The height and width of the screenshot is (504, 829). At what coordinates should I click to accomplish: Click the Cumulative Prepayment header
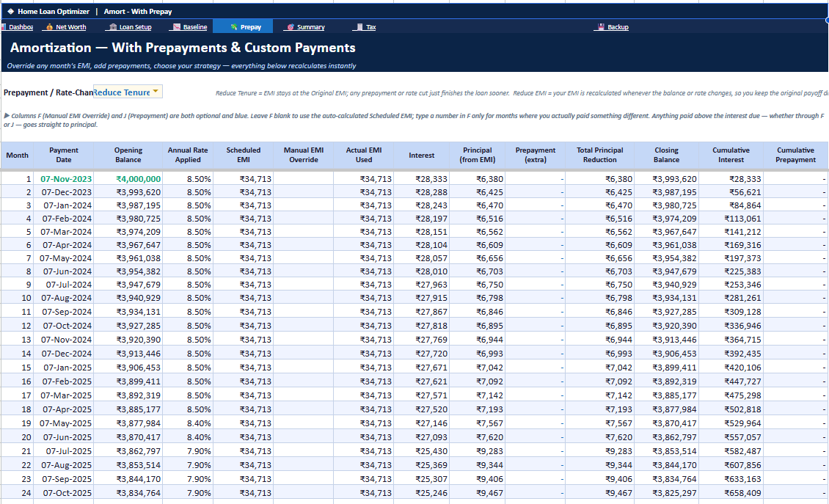tap(796, 156)
